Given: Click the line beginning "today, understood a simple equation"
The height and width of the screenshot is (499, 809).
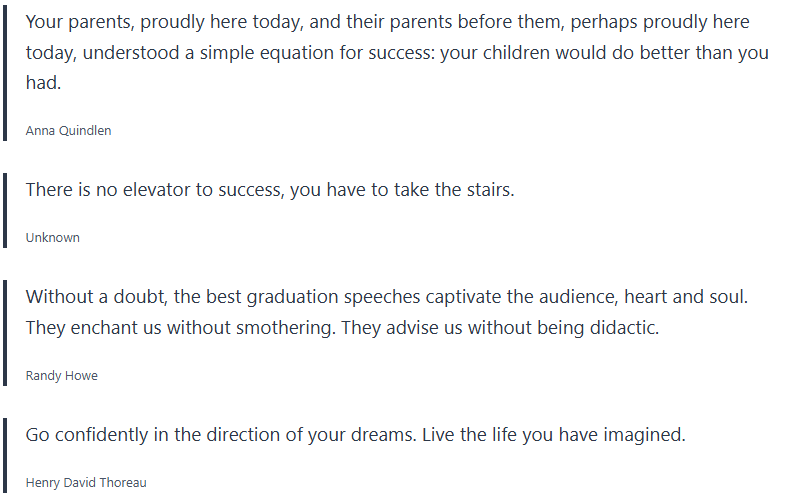Looking at the screenshot, I should pyautogui.click(x=397, y=53).
